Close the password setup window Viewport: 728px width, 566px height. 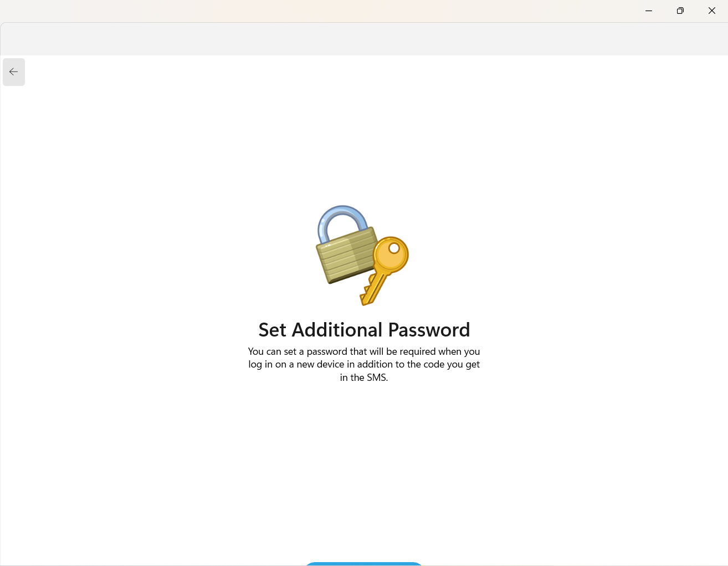coord(712,11)
